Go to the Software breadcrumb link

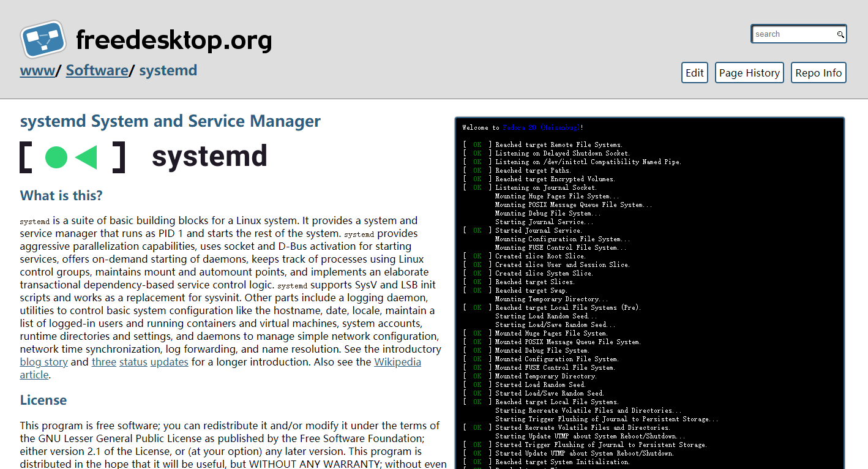tap(97, 70)
